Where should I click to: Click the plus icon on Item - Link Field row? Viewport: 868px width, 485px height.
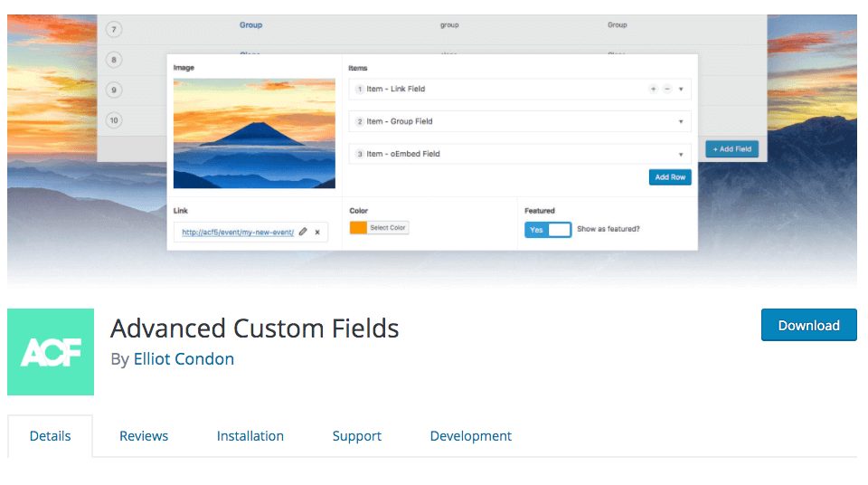[x=653, y=89]
